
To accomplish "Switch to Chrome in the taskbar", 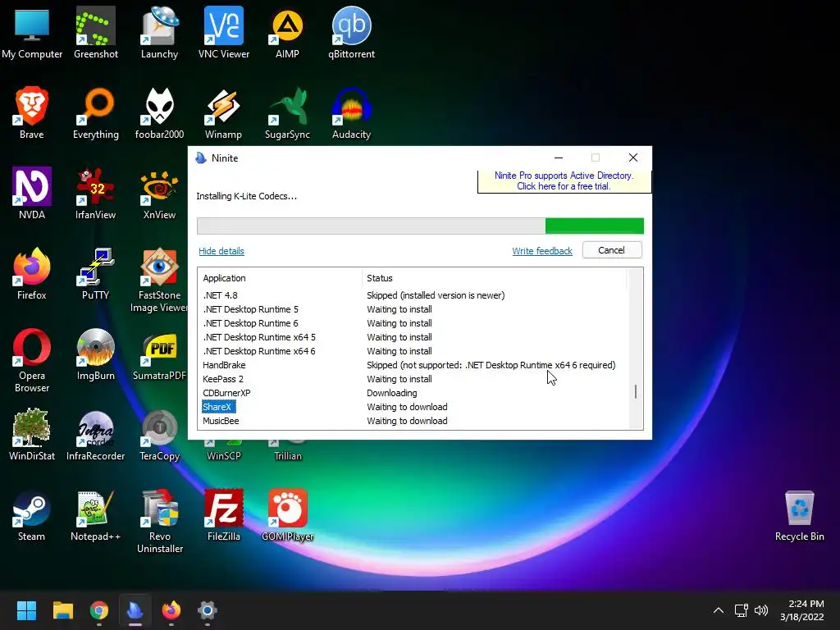I will (99, 610).
